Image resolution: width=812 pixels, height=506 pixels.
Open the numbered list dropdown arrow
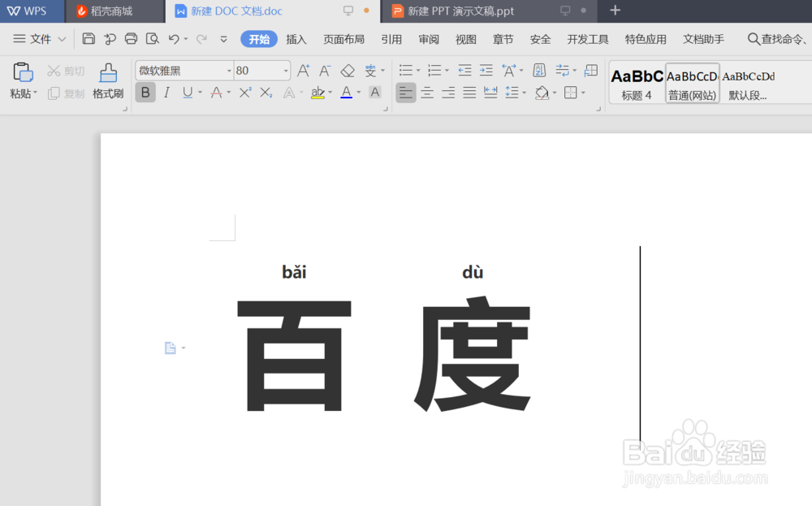click(447, 71)
